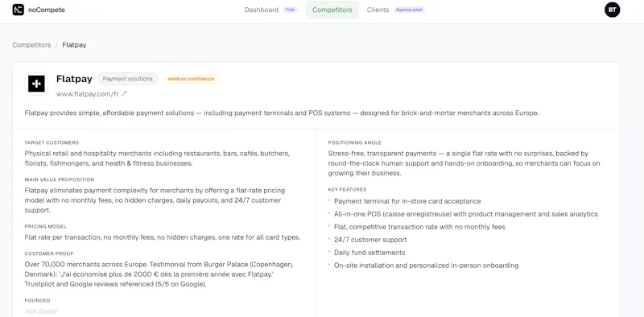Click the 'Not found' founded value

click(41, 311)
